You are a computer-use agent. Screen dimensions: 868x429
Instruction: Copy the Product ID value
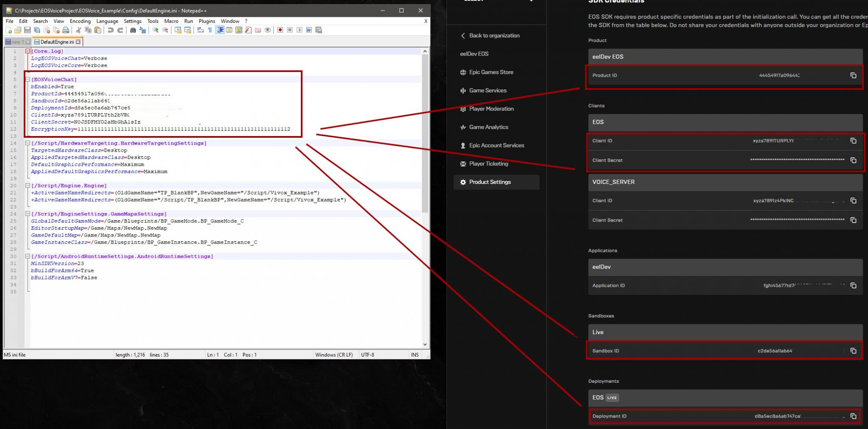[853, 75]
